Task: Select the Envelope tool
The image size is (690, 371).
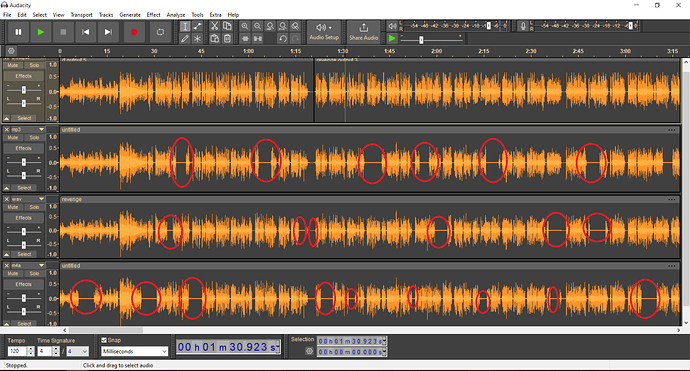Action: click(x=198, y=26)
